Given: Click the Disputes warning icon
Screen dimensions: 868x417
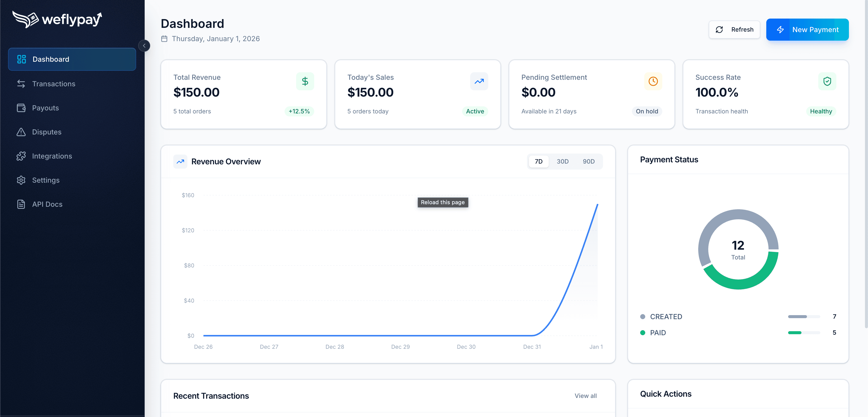Looking at the screenshot, I should point(21,132).
